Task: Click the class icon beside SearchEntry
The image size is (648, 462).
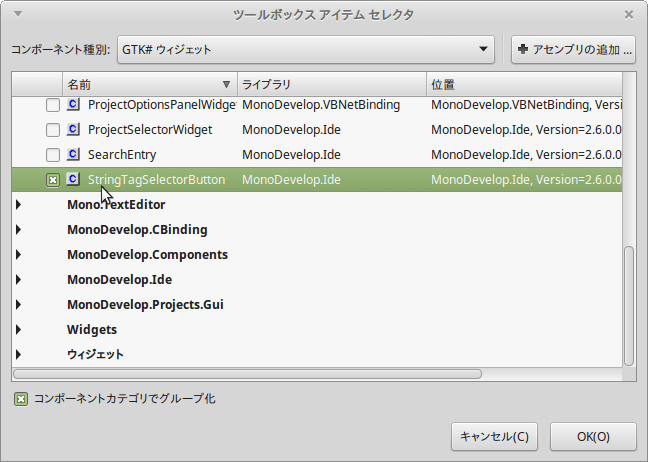Action: click(x=73, y=155)
